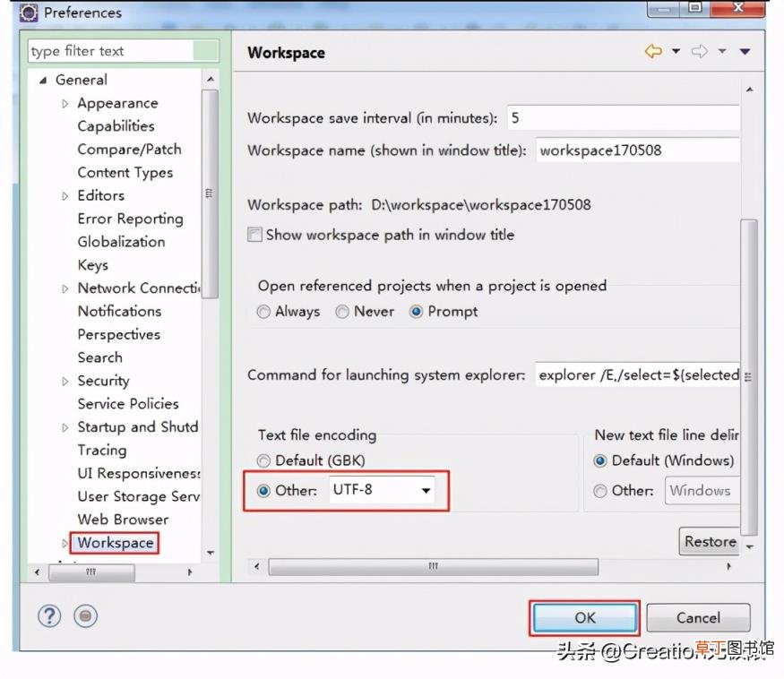Click the yellow back navigation arrow

(653, 51)
